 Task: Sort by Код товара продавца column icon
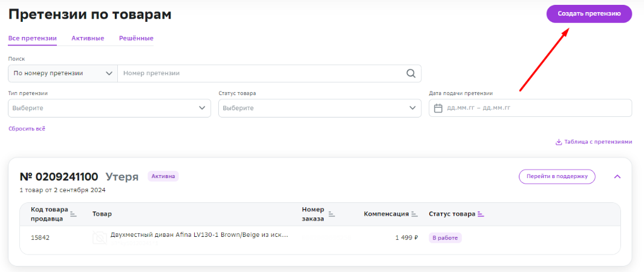tap(73, 214)
